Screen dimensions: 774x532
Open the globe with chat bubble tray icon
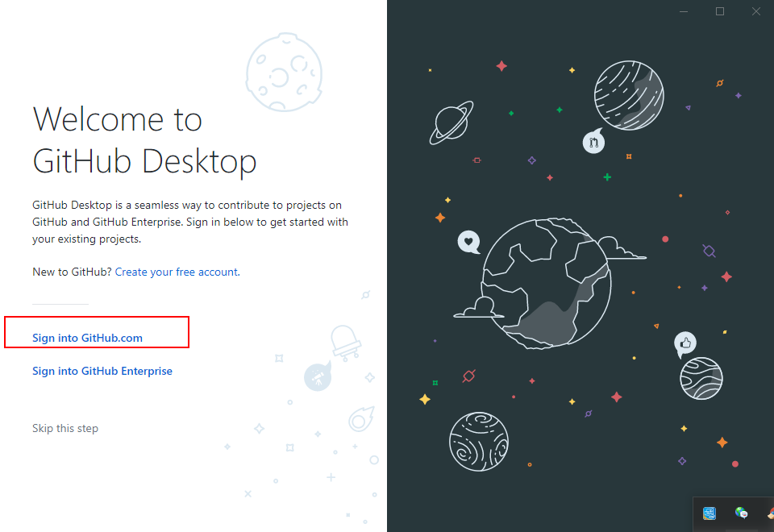(741, 513)
